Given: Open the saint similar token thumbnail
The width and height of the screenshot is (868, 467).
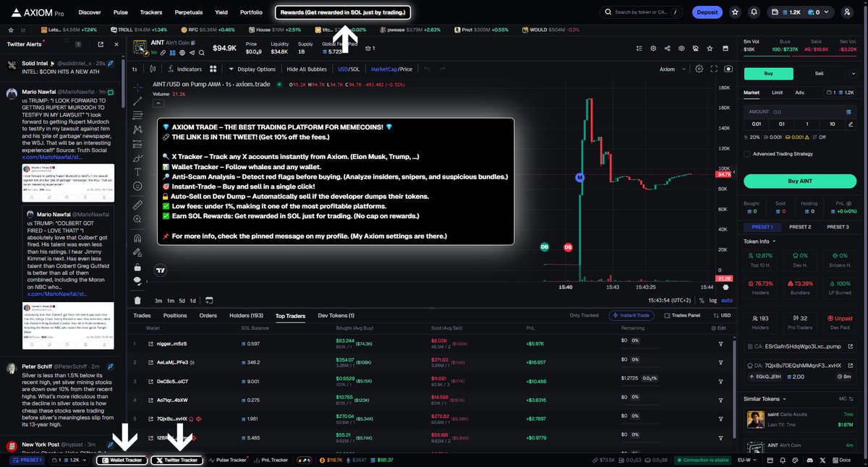Looking at the screenshot, I should click(756, 419).
